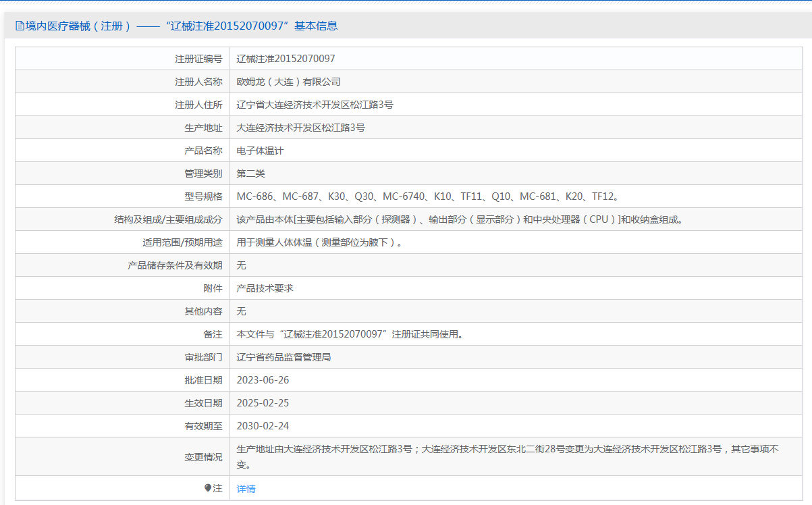The image size is (812, 505).
Task: Click the 有效期至 row label
Action: click(203, 426)
